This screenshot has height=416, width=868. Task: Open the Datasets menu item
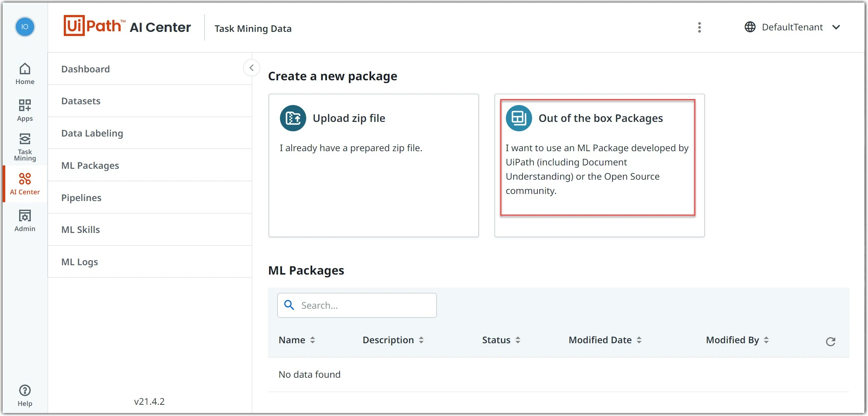(150, 101)
